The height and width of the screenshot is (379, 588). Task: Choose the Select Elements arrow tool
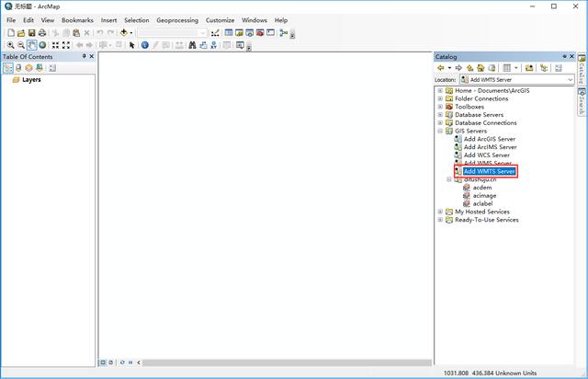(x=131, y=45)
